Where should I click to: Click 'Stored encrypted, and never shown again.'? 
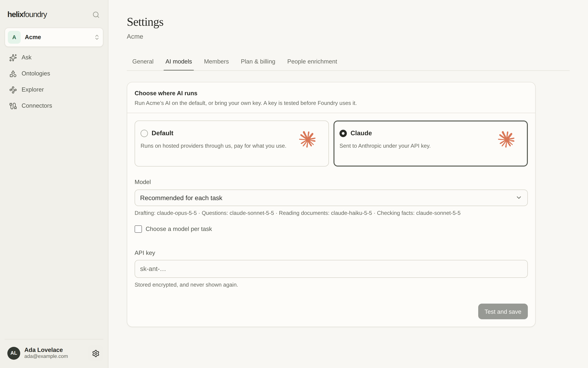[186, 285]
